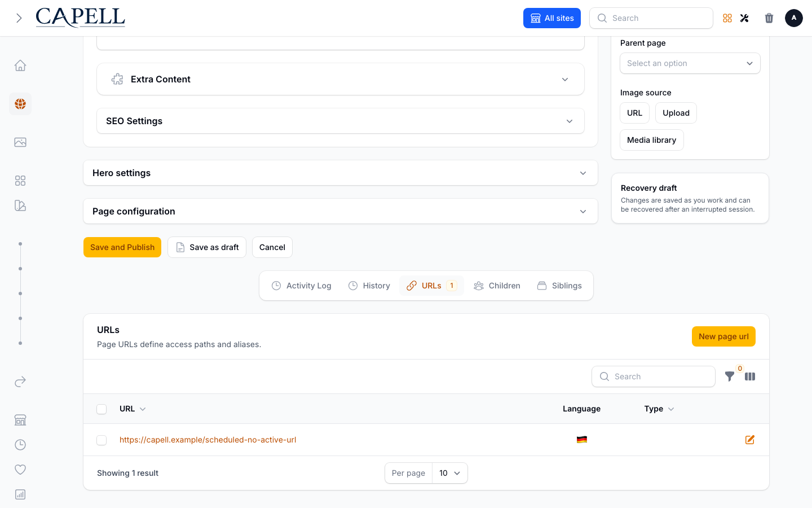Click the "Showing 1 result" text
Viewport: 812px width, 508px height.
(x=127, y=473)
